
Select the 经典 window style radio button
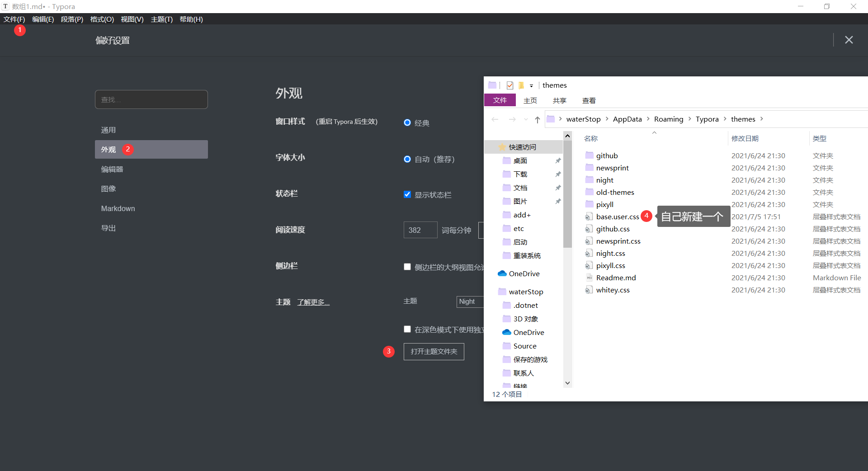tap(406, 122)
